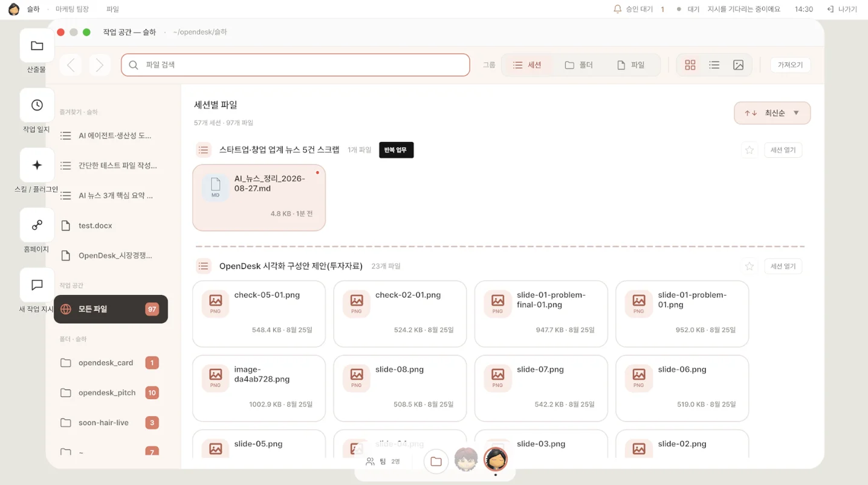Viewport: 868px width, 485px height.
Task: Open favorite test.docx file
Action: click(x=111, y=226)
